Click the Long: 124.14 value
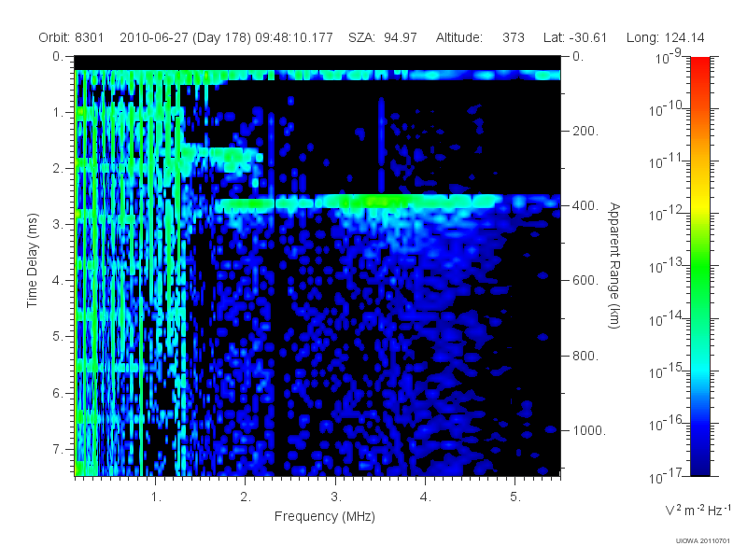Viewport: 747px width, 560px height. click(665, 37)
